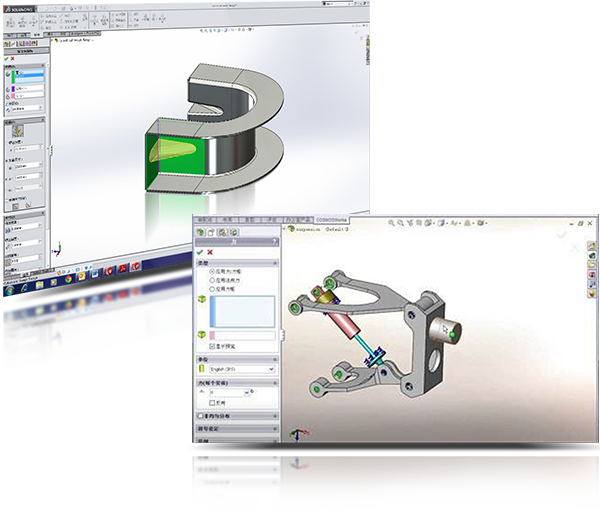This screenshot has width=600, height=522.
Task: Click the help question mark in force panel
Action: click(x=275, y=241)
